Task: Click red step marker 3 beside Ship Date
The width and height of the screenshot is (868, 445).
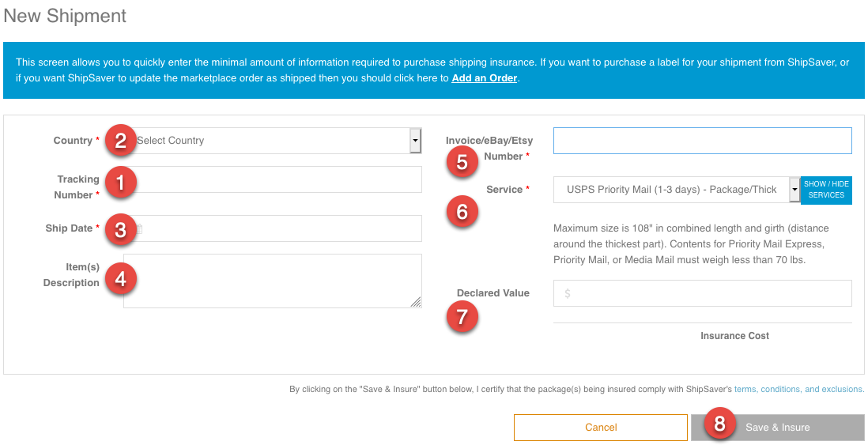Action: pos(121,229)
